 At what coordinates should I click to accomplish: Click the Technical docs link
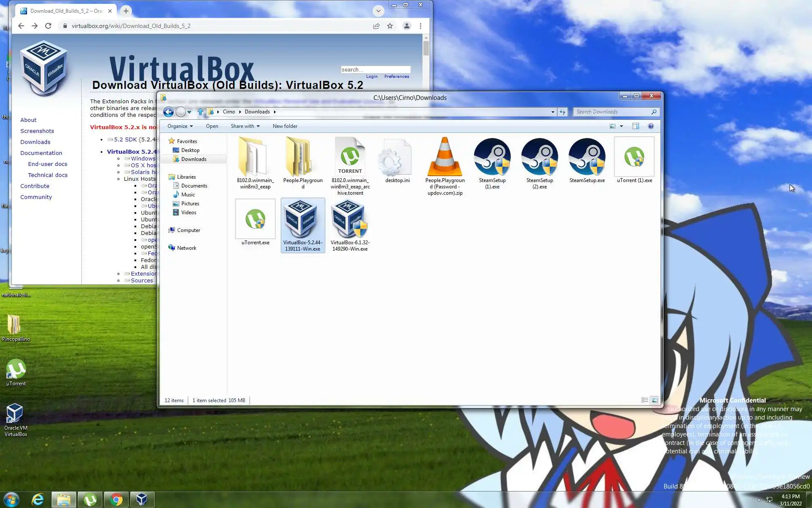[48, 175]
